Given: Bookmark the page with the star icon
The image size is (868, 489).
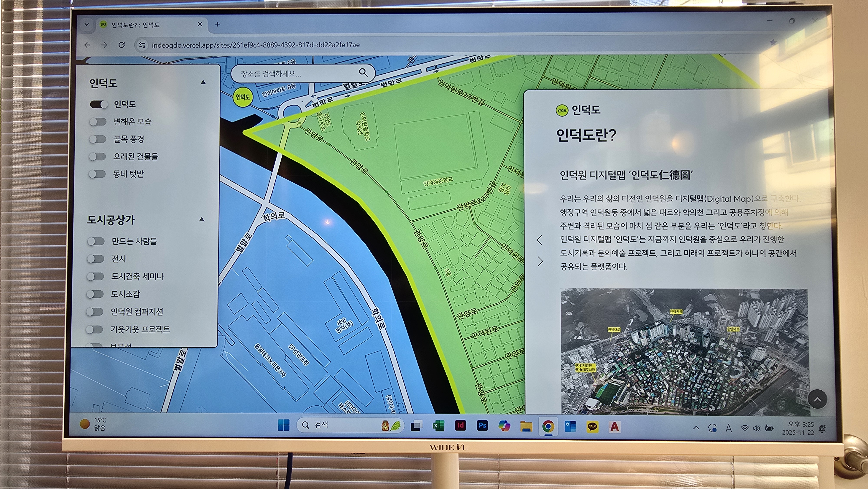Looking at the screenshot, I should [773, 42].
